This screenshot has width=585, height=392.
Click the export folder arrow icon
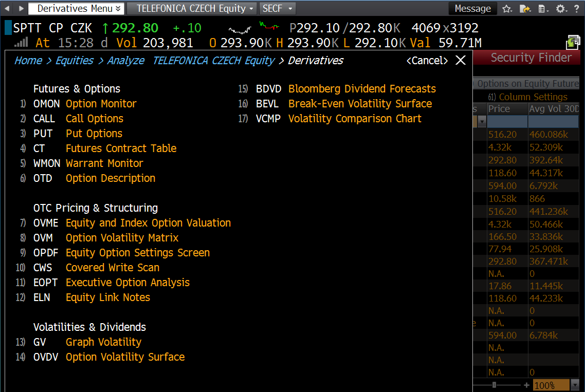(525, 9)
